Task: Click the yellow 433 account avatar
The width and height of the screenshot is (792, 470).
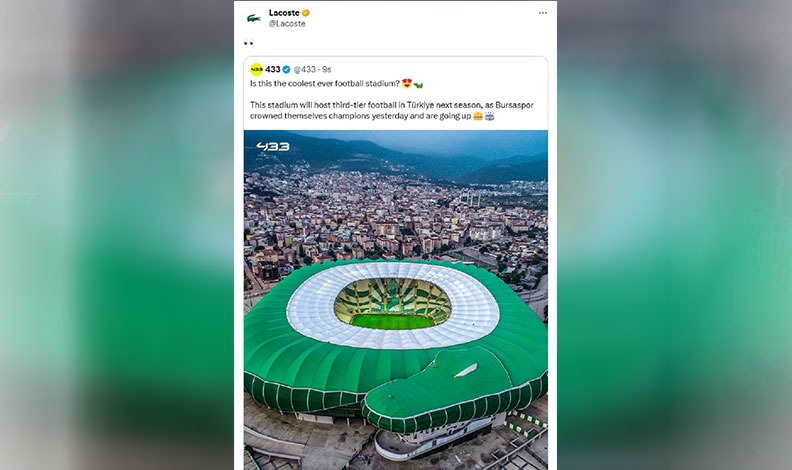Action: click(x=256, y=69)
